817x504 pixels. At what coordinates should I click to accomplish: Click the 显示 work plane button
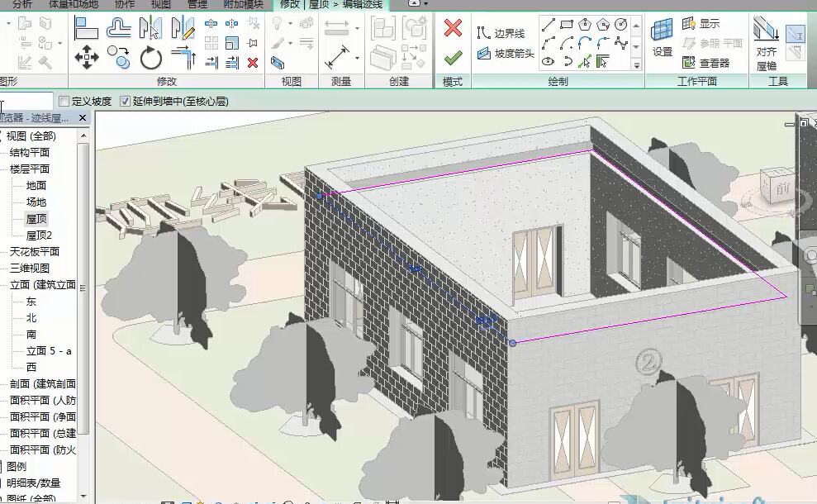point(701,23)
